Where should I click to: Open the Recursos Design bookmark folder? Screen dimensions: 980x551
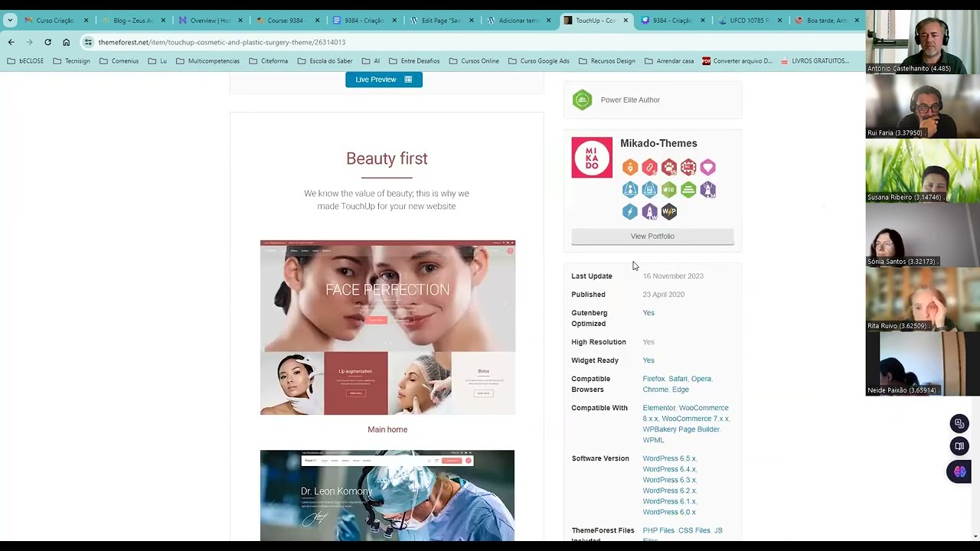point(606,61)
